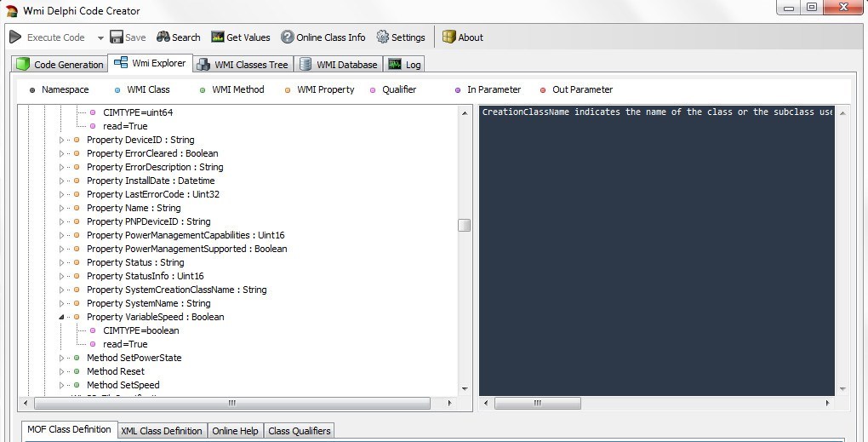Click the Get Values chart icon

coord(218,37)
